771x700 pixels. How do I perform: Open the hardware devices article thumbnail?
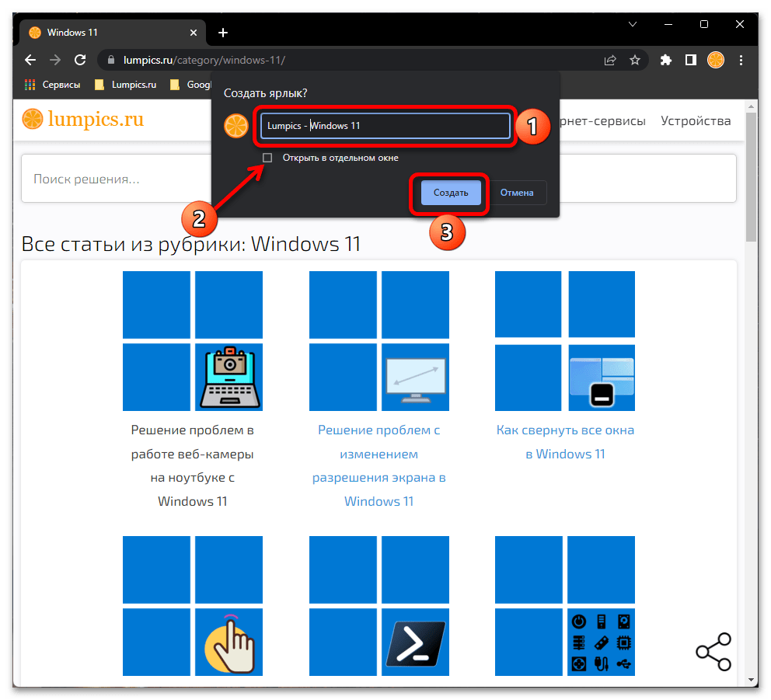565,606
